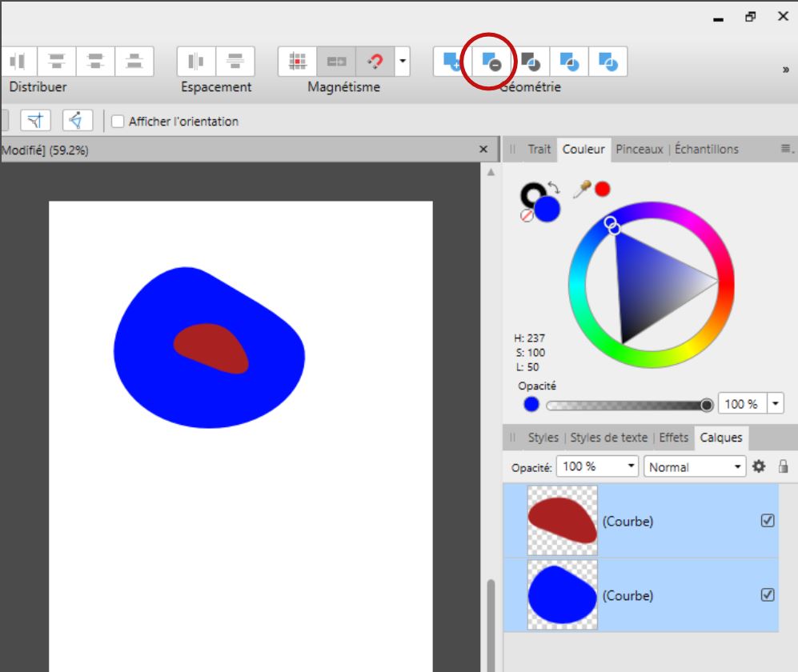This screenshot has height=672, width=798.
Task: Open the color panel options menu icon
Action: [x=787, y=149]
